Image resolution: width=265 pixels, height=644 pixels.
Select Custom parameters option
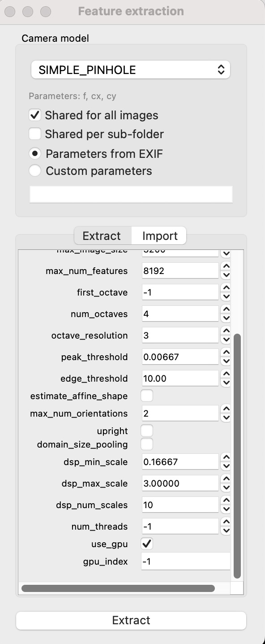(34, 170)
